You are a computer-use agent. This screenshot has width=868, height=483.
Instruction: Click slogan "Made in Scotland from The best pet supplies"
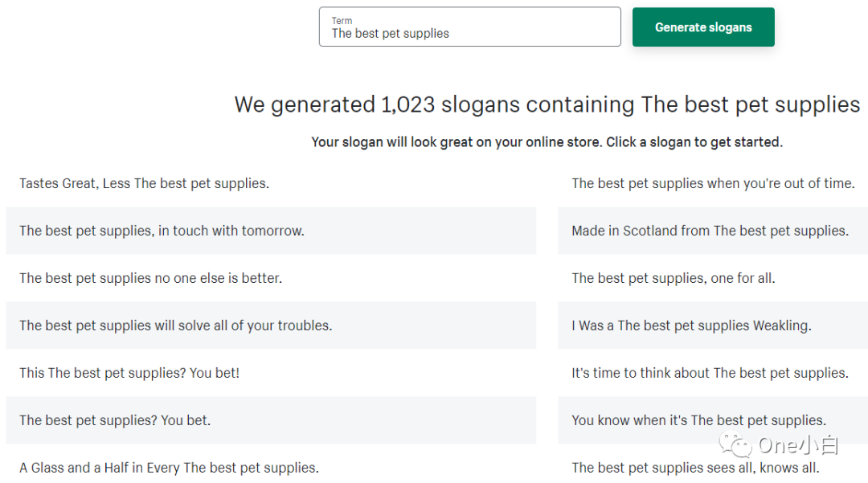click(x=710, y=231)
